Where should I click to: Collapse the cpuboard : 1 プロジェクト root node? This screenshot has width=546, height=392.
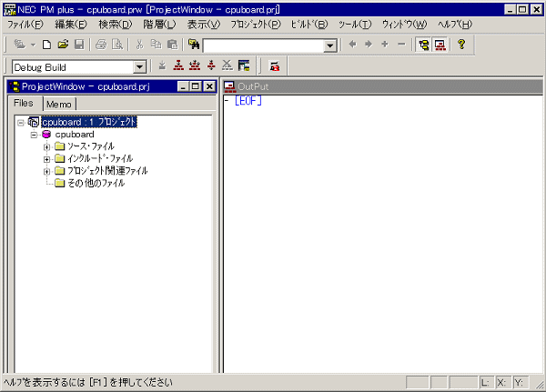(x=21, y=123)
